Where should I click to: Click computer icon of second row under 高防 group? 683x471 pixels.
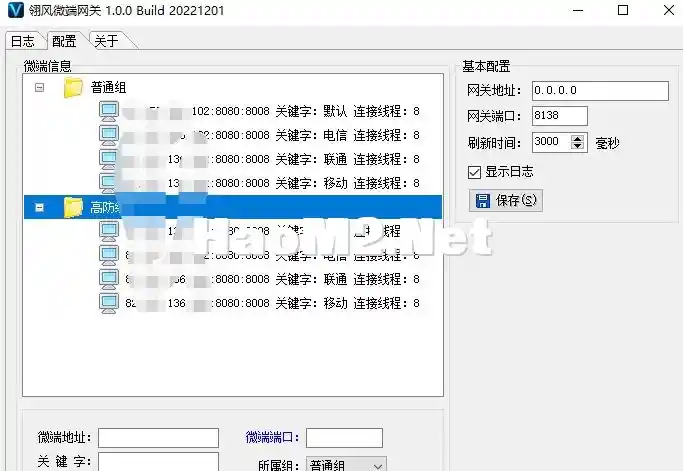108,255
